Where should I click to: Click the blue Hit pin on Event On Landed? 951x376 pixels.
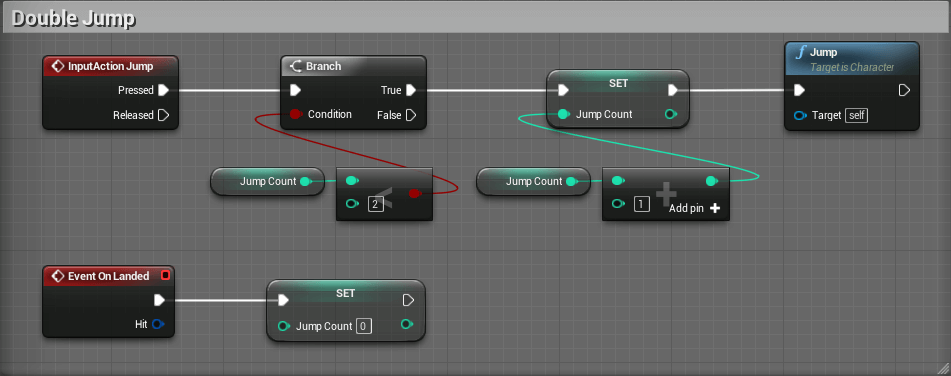click(x=158, y=324)
